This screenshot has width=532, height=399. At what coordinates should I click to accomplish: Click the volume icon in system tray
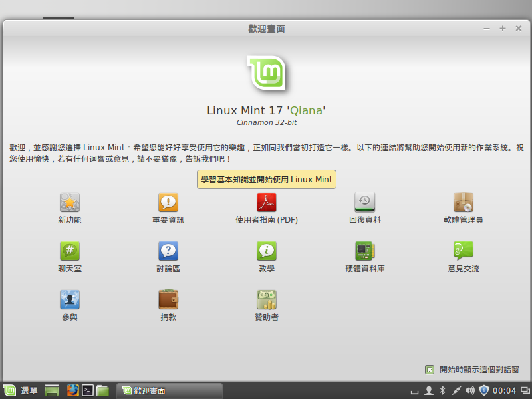[470, 390]
